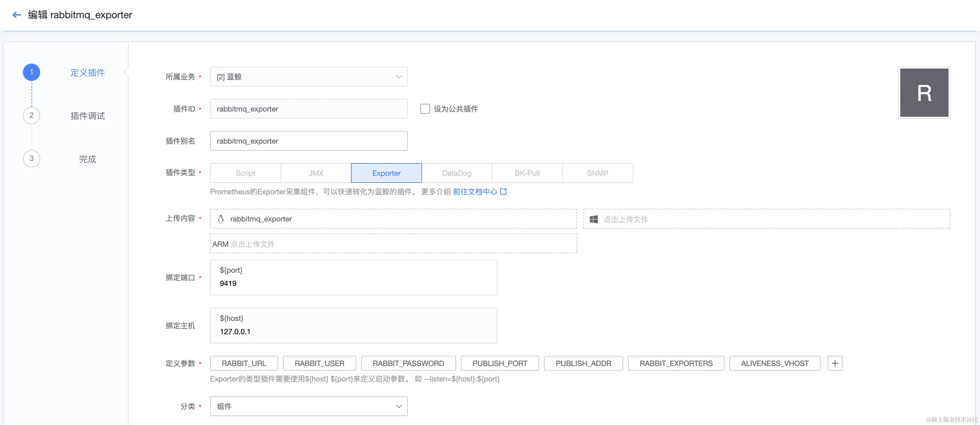
Task: Click step 2 circle icon
Action: click(x=31, y=115)
